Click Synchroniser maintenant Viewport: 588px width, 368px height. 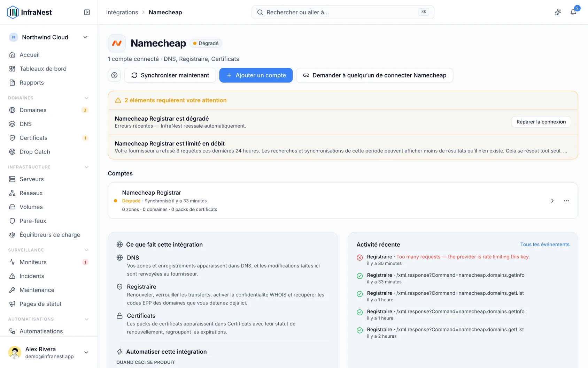coord(170,75)
